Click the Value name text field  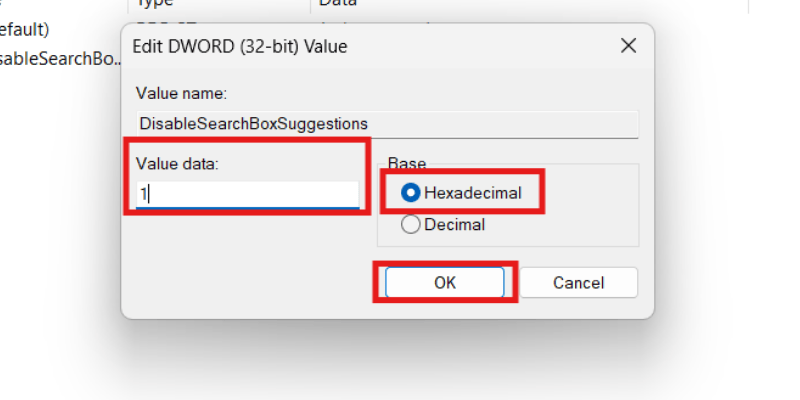coord(387,124)
